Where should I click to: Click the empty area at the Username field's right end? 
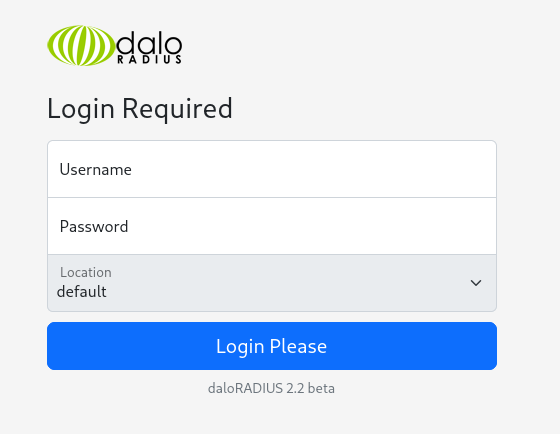coord(464,169)
